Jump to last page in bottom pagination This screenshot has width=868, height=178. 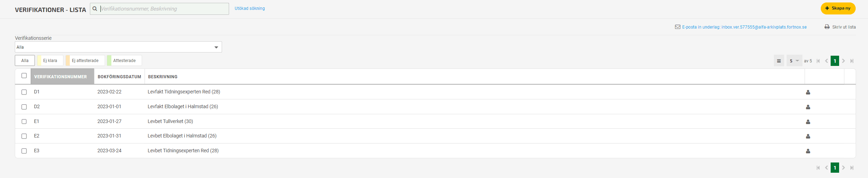852,168
